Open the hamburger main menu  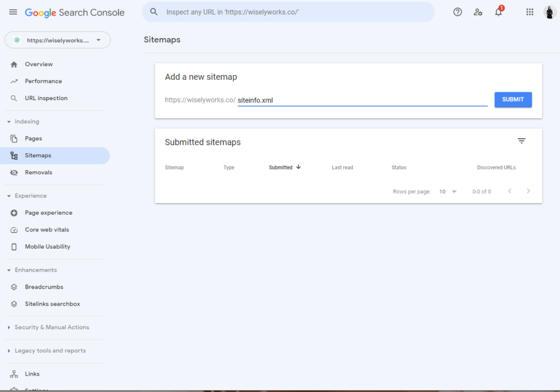13,12
